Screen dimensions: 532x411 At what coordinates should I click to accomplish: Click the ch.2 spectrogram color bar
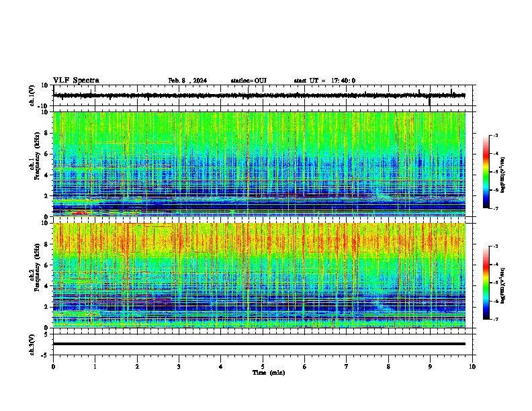coord(486,283)
